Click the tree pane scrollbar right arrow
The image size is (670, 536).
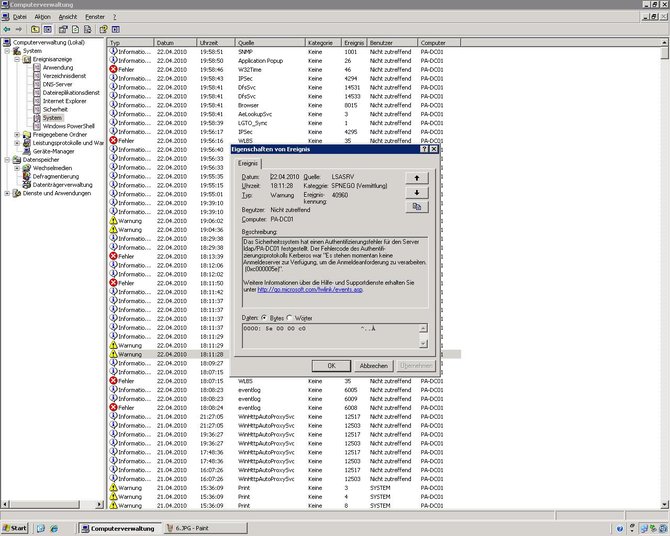[x=99, y=504]
